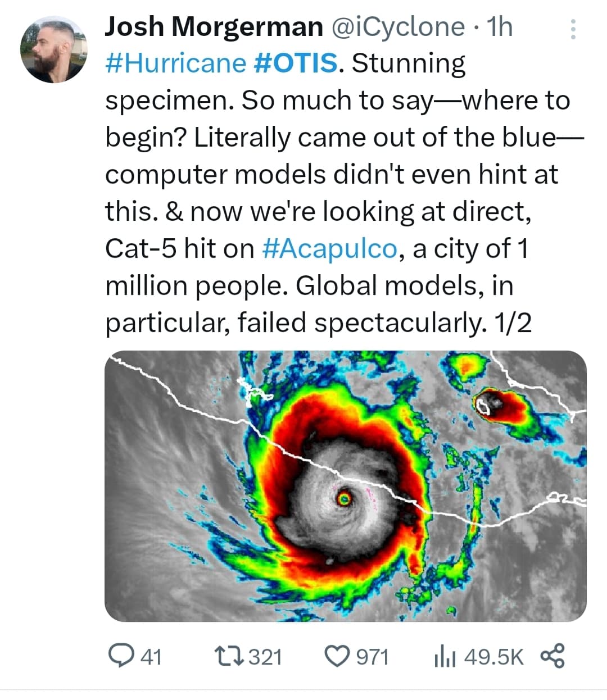Tap the share icon

click(552, 656)
